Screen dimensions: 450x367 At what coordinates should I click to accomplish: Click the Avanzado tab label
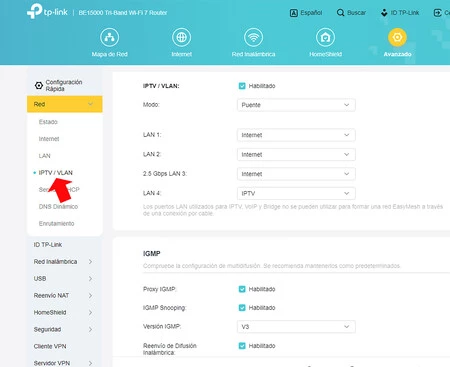point(397,54)
